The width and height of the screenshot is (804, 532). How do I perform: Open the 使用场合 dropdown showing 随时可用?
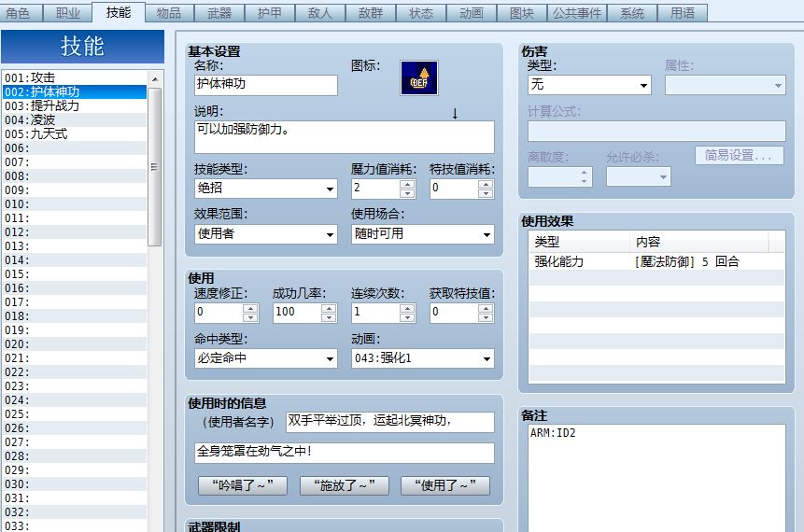pyautogui.click(x=422, y=234)
